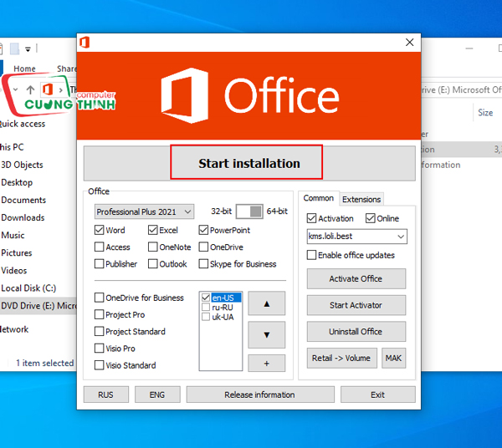Viewport: 502px width, 448px height.
Task: Toggle the Activation checkbox
Action: 311,218
